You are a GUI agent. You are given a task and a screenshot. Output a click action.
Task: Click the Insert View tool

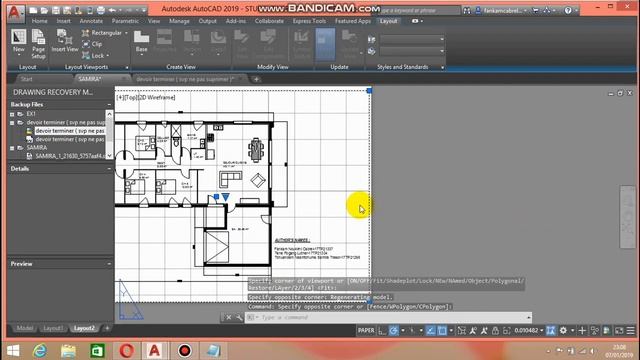pos(64,41)
